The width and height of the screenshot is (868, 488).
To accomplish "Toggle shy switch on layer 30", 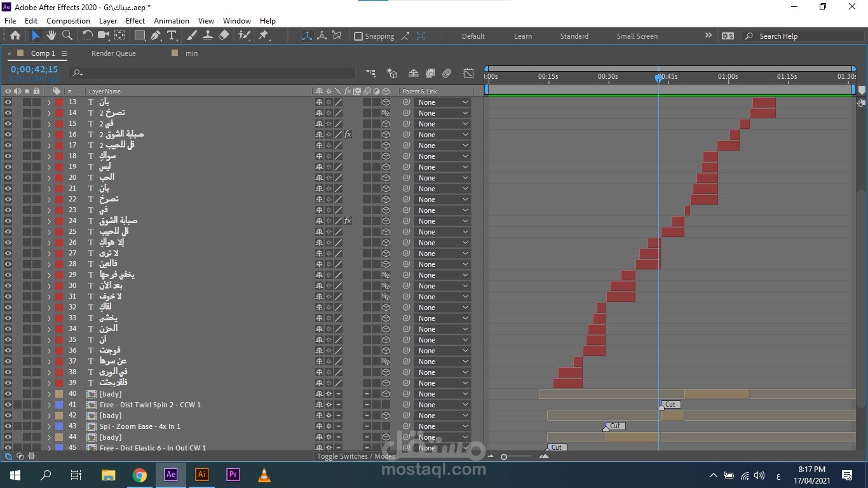I will pos(319,285).
